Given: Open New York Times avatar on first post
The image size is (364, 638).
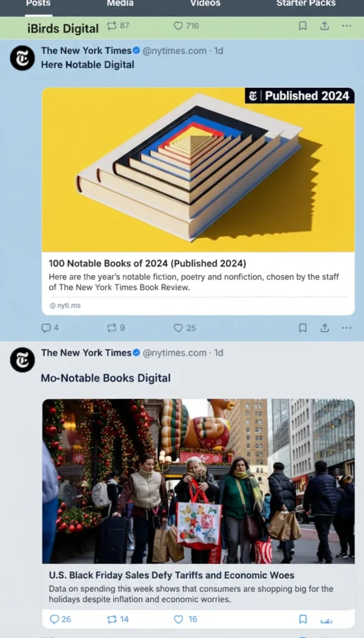Looking at the screenshot, I should coord(22,58).
